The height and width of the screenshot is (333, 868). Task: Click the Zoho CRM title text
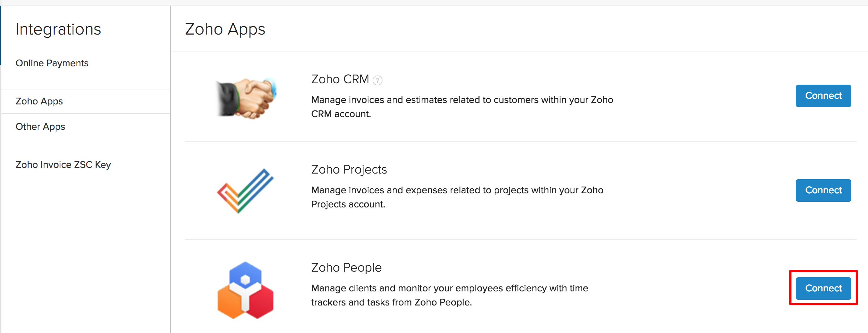[340, 79]
